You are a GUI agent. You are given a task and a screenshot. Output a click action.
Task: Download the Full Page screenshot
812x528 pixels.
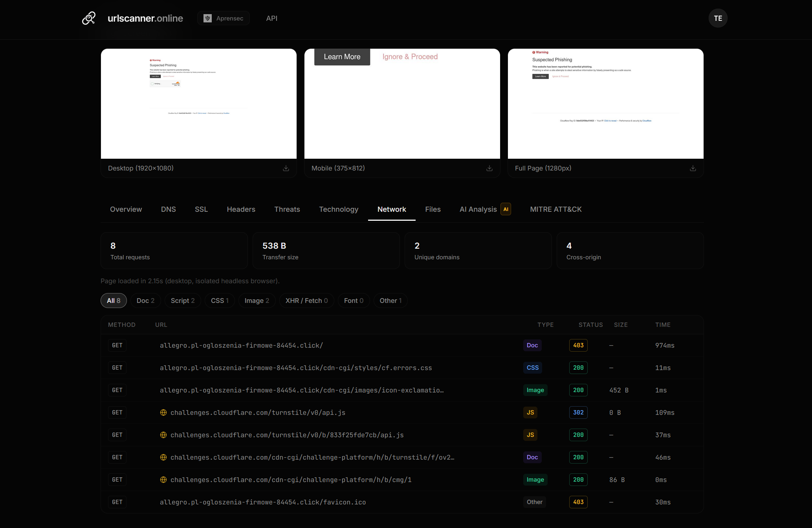click(693, 168)
